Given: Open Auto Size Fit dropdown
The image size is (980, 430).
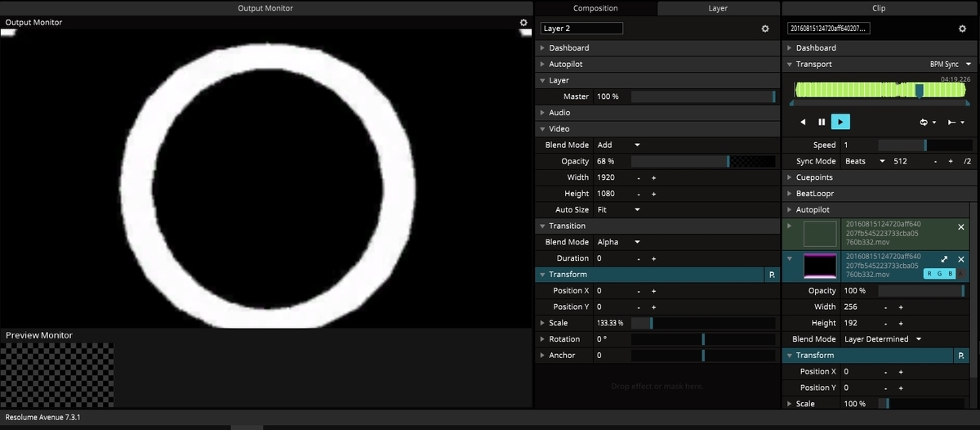Looking at the screenshot, I should click(619, 210).
